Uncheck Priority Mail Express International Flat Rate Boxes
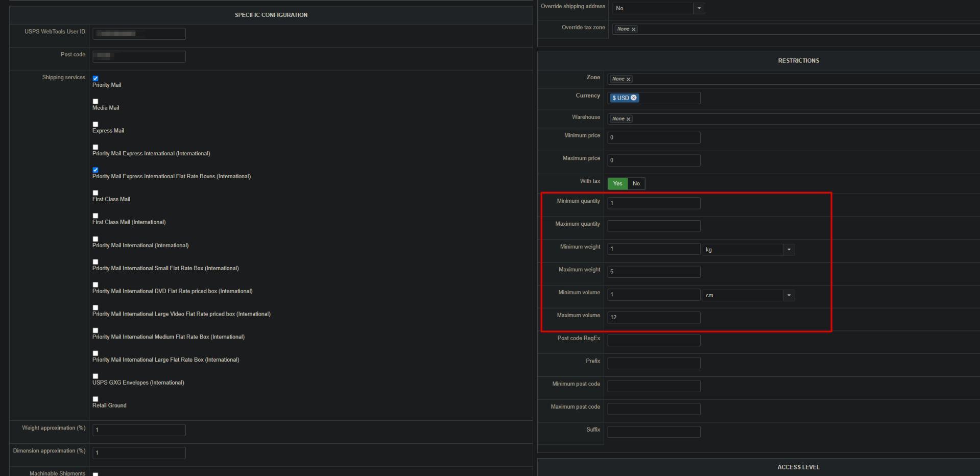The height and width of the screenshot is (476, 980). pos(95,170)
